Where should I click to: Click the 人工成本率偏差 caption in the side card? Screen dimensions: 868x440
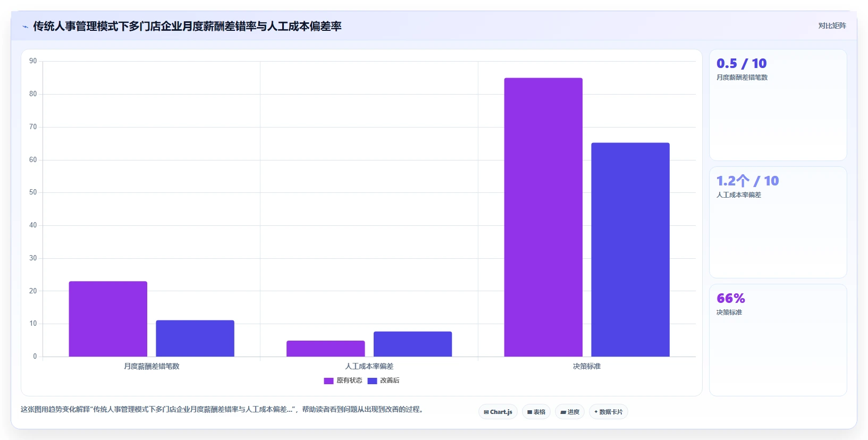(x=739, y=195)
